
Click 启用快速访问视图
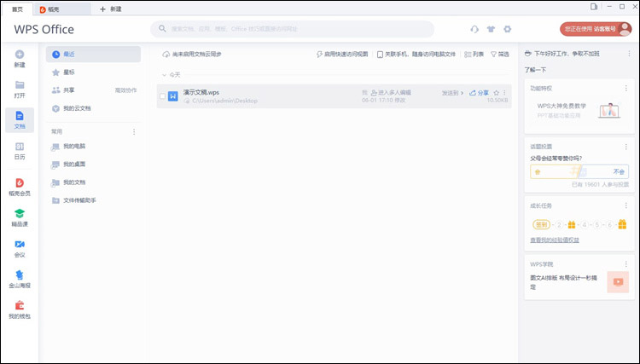click(342, 54)
